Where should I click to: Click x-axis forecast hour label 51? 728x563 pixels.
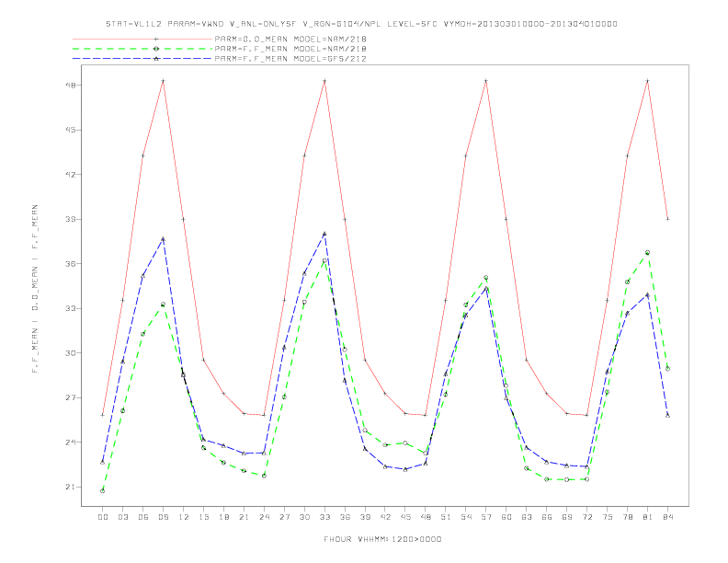pos(446,517)
